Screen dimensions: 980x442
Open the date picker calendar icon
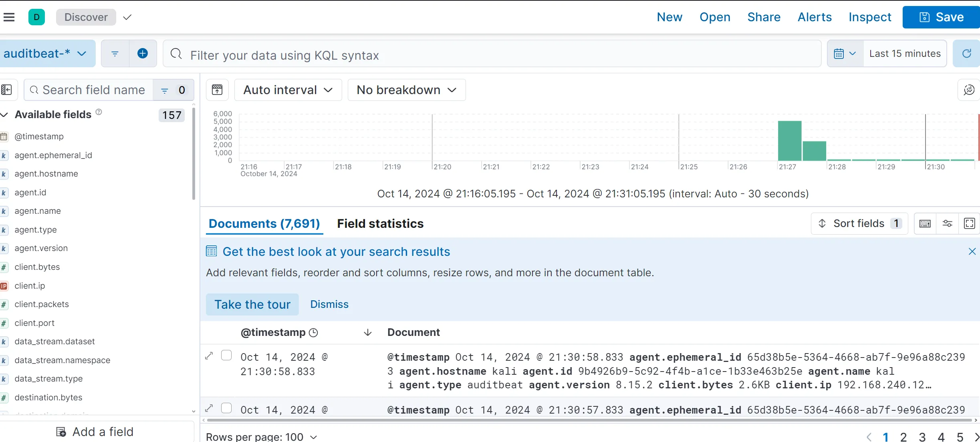[x=840, y=53]
